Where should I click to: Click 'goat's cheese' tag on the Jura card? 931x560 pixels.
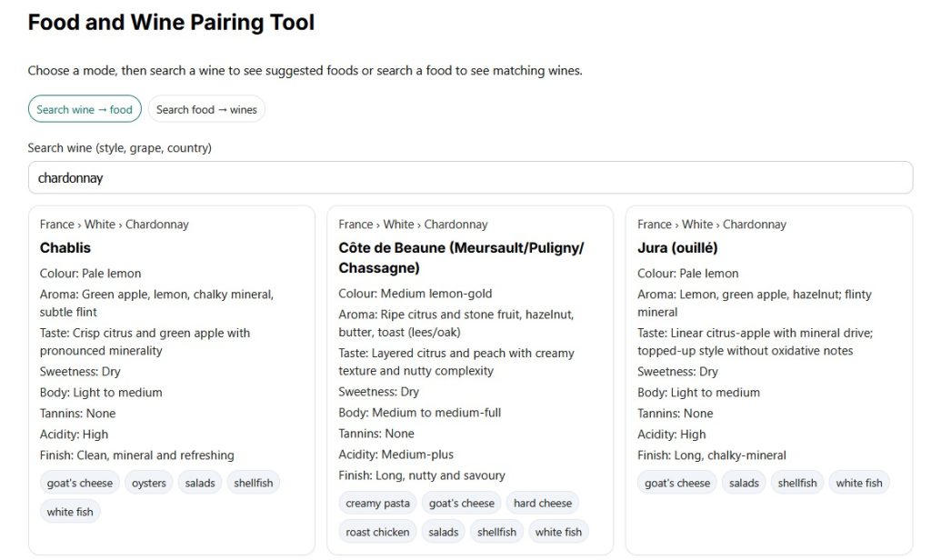click(677, 483)
